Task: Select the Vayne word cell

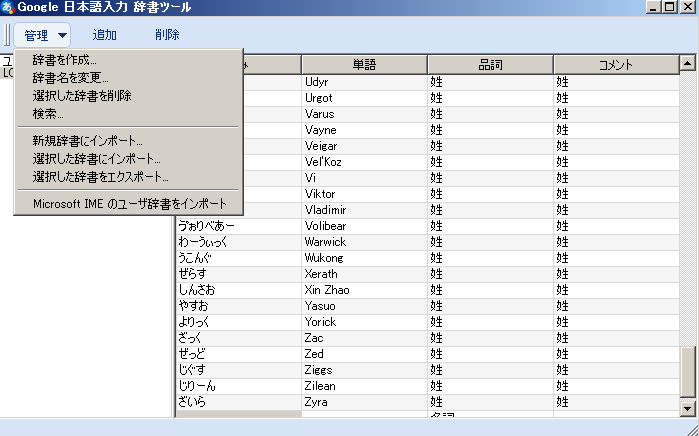Action: (x=364, y=130)
